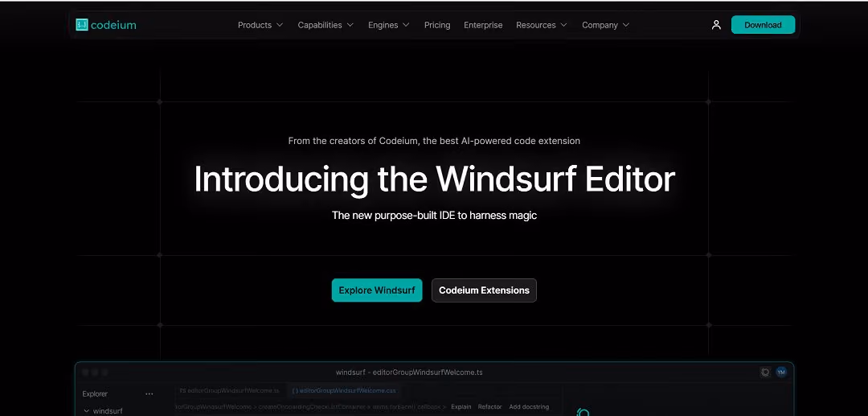
Task: Go to the Enterprise page
Action: coord(483,25)
